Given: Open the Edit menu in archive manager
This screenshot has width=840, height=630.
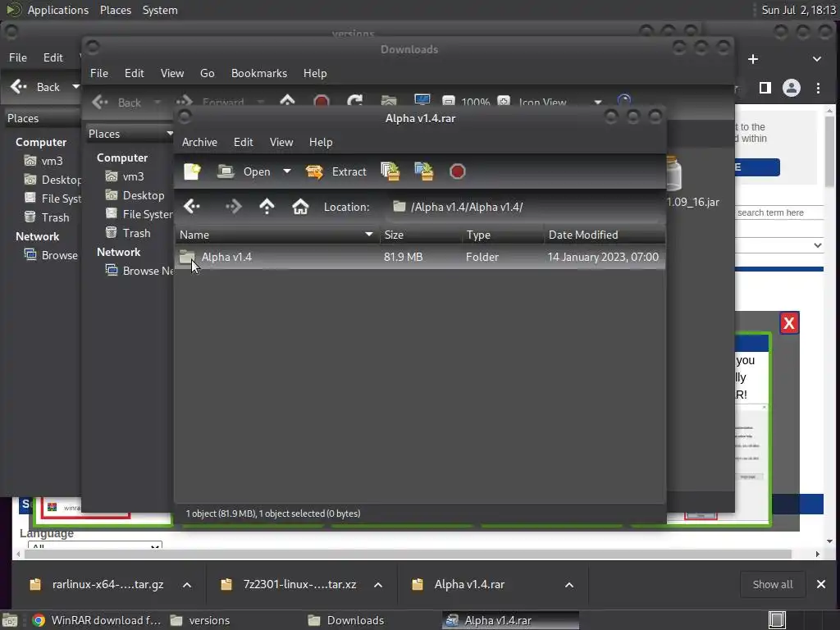Looking at the screenshot, I should coord(243,142).
